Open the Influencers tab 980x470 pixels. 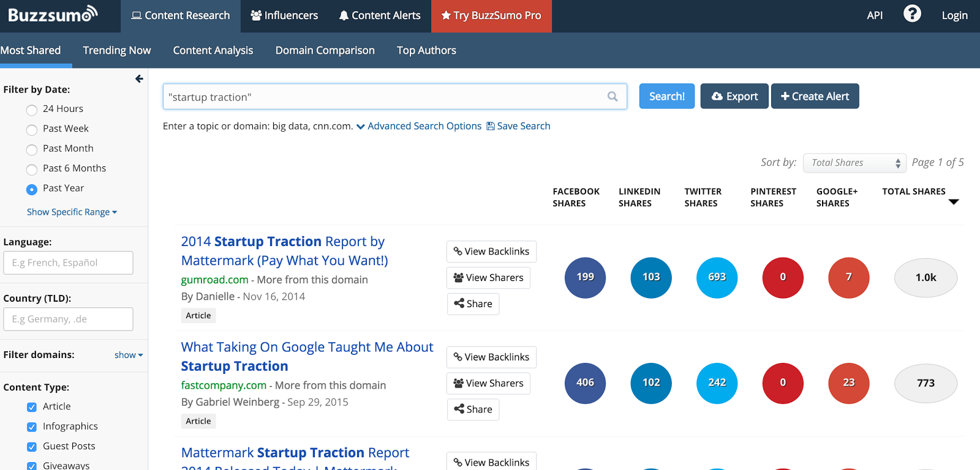coord(284,16)
